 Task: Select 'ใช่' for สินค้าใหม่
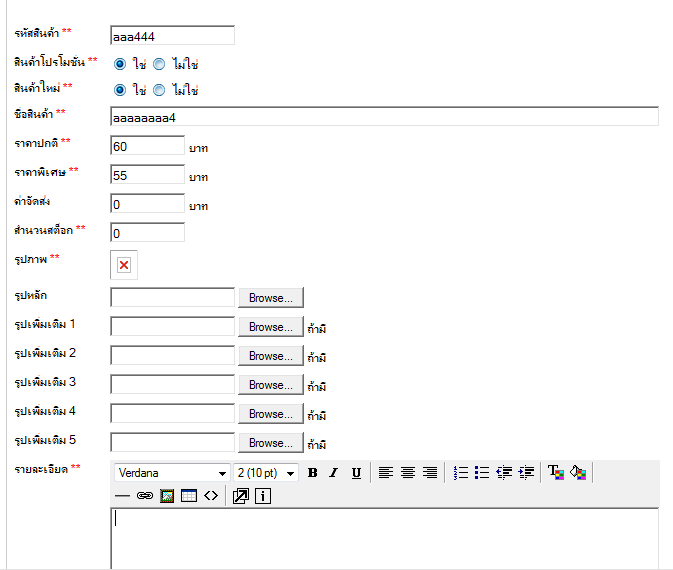pyautogui.click(x=120, y=89)
